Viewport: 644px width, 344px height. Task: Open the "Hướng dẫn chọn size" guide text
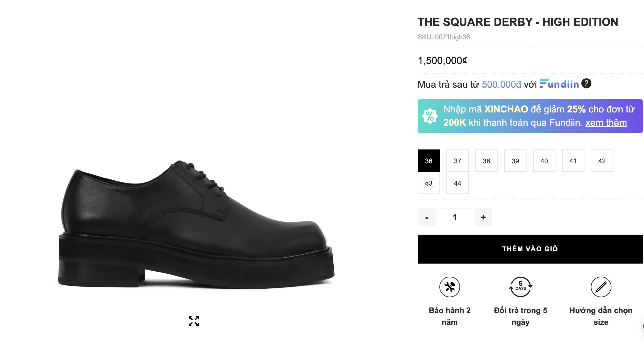pos(601,316)
